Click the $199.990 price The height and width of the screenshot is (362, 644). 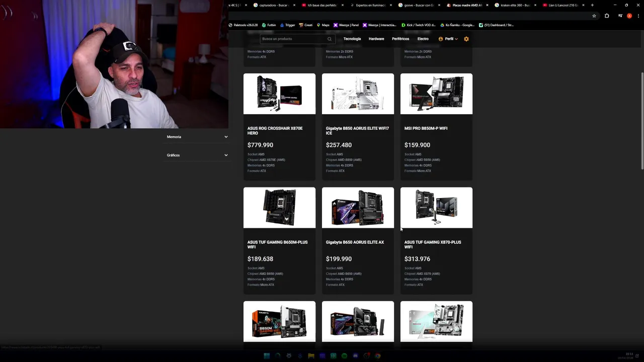click(339, 259)
